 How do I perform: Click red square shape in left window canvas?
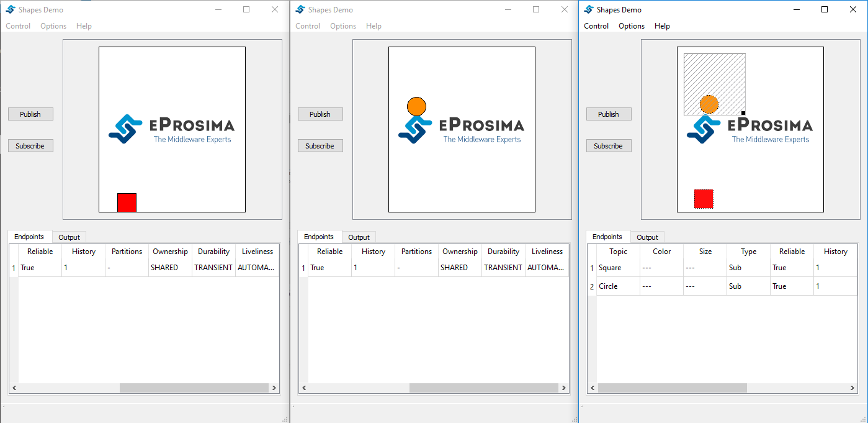point(127,202)
